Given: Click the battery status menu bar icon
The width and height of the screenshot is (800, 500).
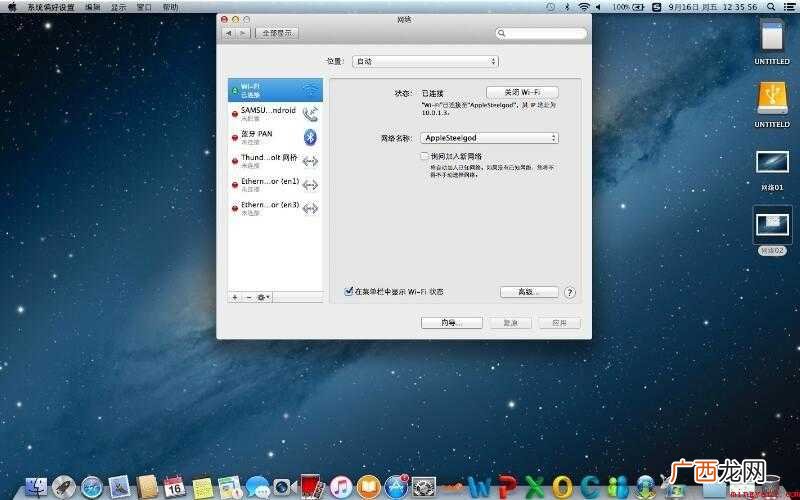Looking at the screenshot, I should point(628,7).
